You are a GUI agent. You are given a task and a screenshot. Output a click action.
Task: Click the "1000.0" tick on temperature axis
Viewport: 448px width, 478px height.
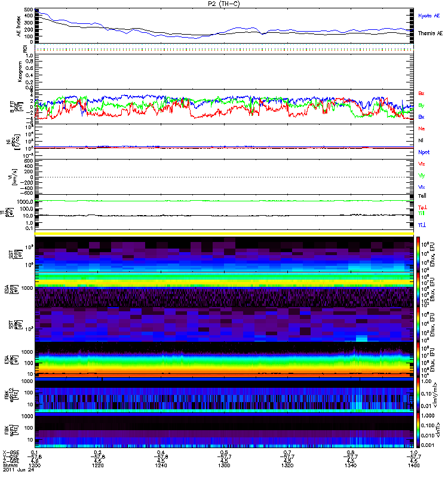[x=25, y=201]
